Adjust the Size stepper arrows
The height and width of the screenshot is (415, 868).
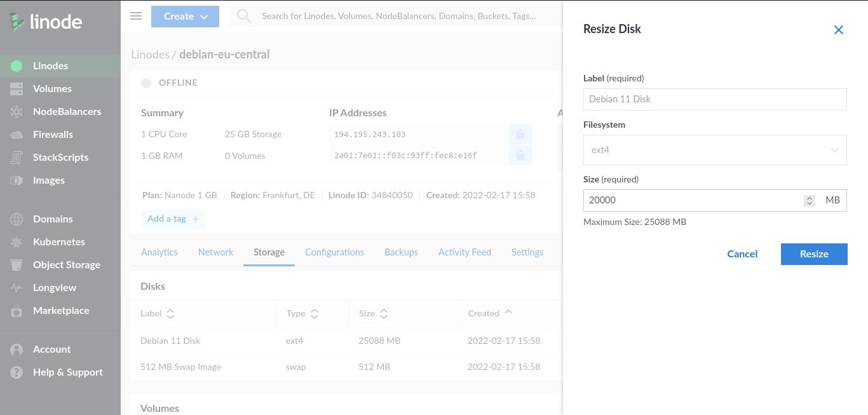tap(809, 200)
